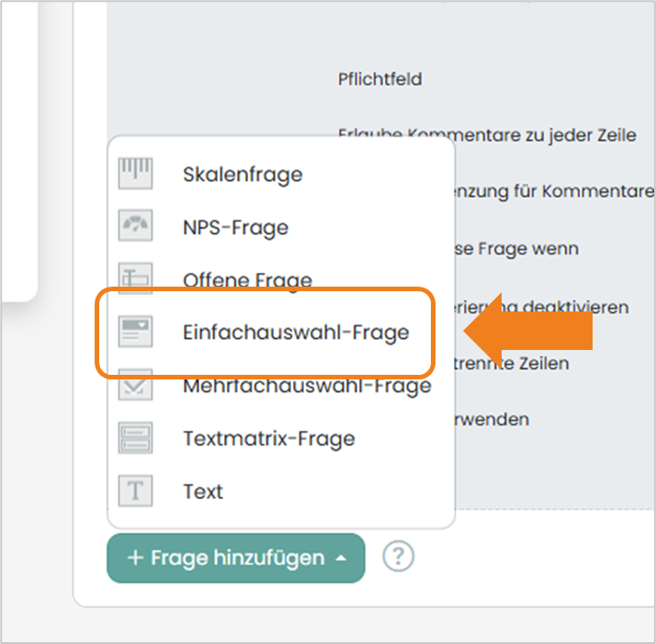Toggle the Frage wenn condition option
Viewport: 656px width, 644px height.
pos(516,249)
